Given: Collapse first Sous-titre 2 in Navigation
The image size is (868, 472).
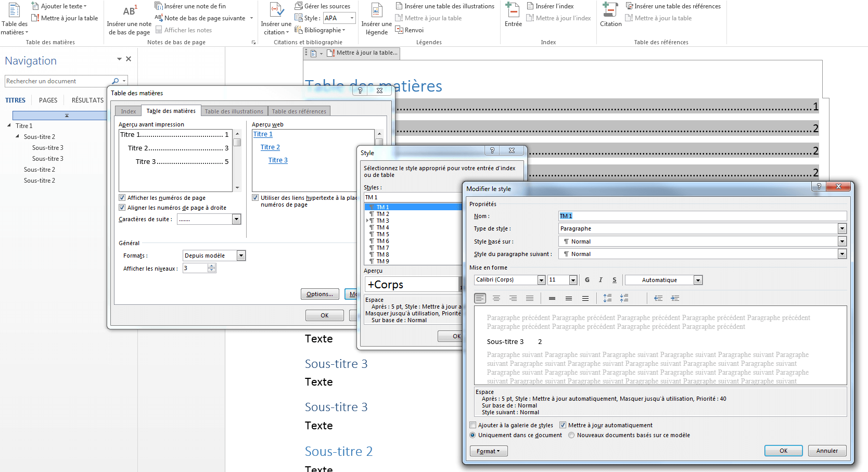Looking at the screenshot, I should 17,136.
